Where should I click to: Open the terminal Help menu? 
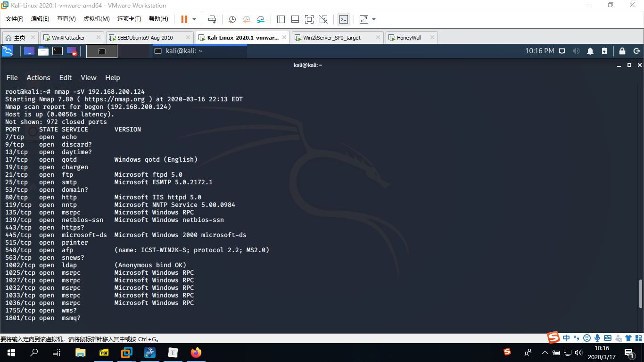[113, 78]
